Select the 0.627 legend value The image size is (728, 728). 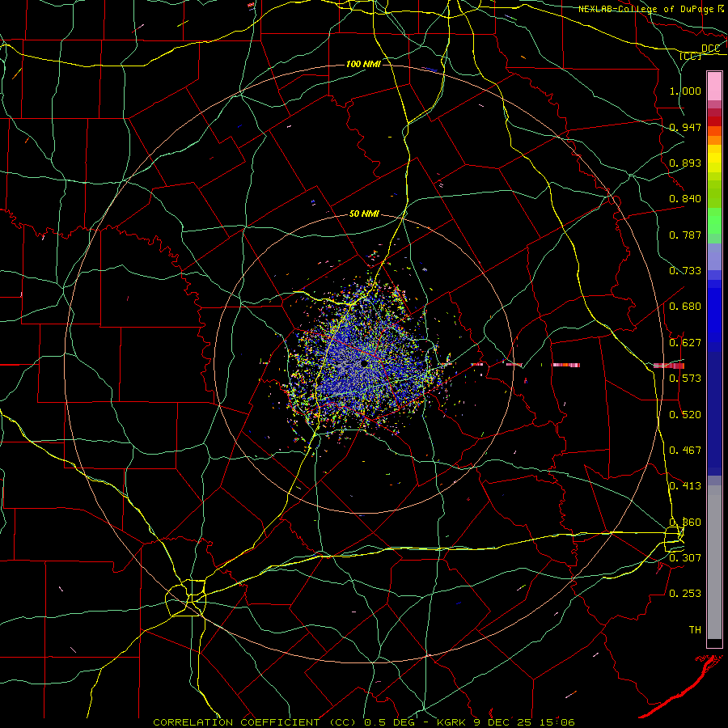click(x=685, y=343)
